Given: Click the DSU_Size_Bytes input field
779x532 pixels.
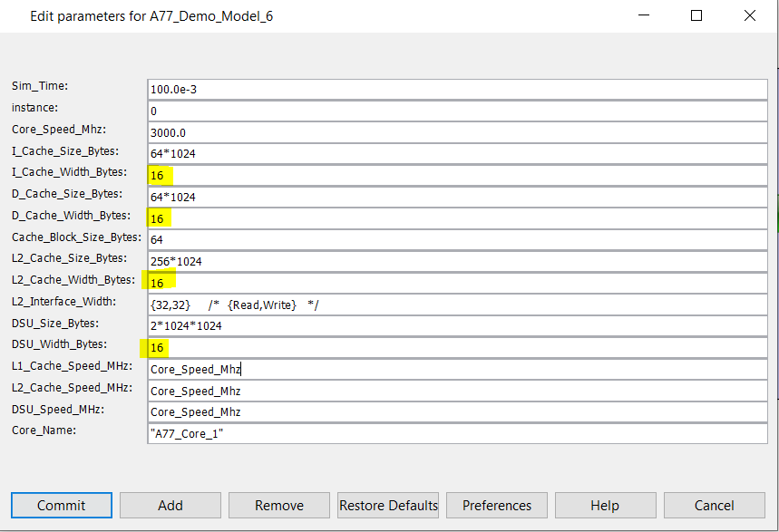Looking at the screenshot, I should pyautogui.click(x=458, y=326).
